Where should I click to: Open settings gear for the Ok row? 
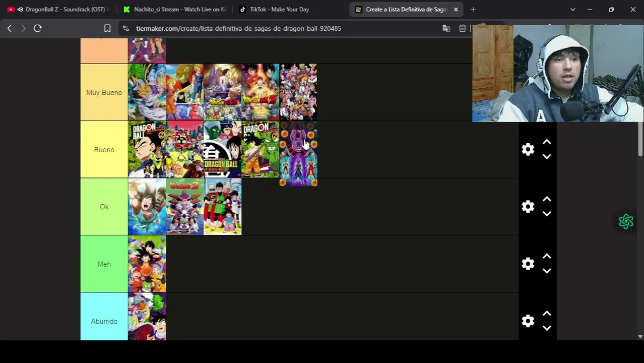(x=528, y=207)
